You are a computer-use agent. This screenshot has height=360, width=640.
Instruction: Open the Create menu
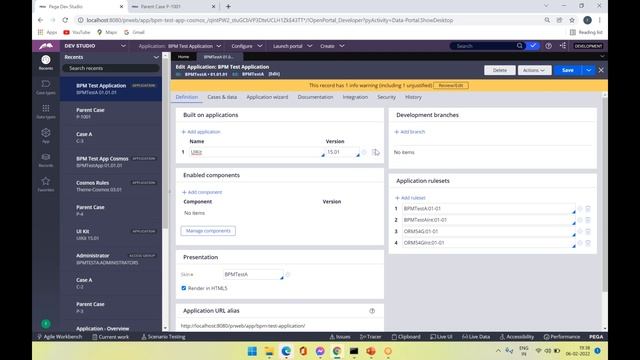[332, 46]
